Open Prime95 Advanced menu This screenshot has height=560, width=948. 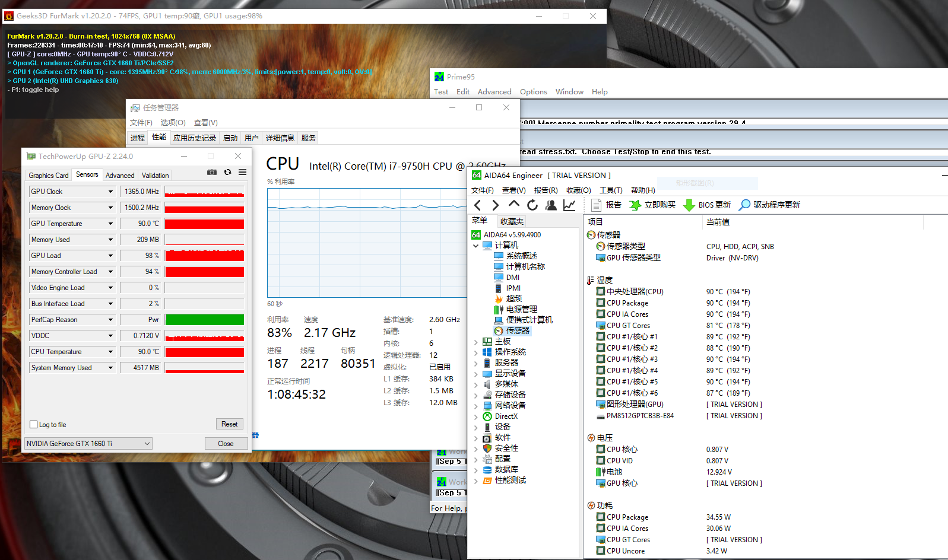pos(494,92)
